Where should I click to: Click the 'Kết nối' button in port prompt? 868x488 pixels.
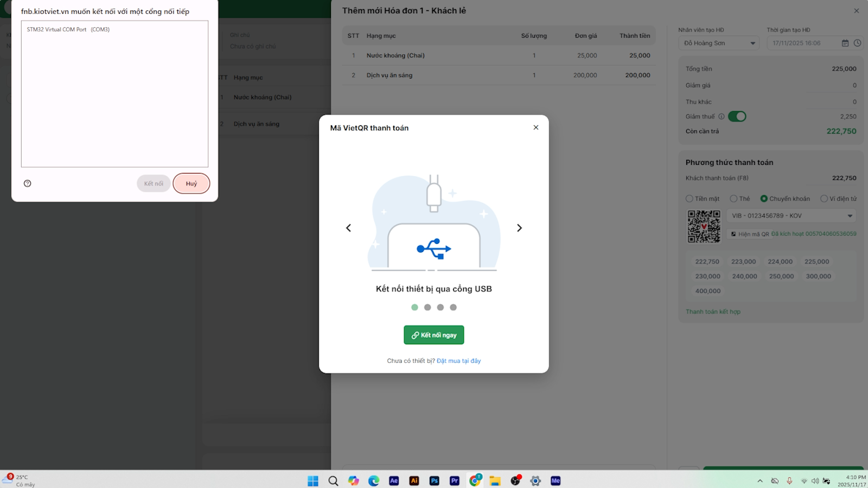coord(154,183)
